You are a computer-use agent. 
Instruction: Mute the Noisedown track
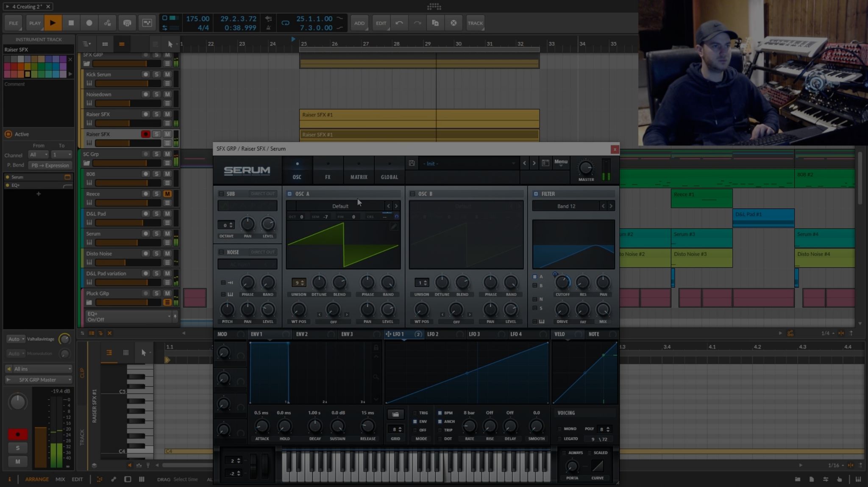pos(167,94)
